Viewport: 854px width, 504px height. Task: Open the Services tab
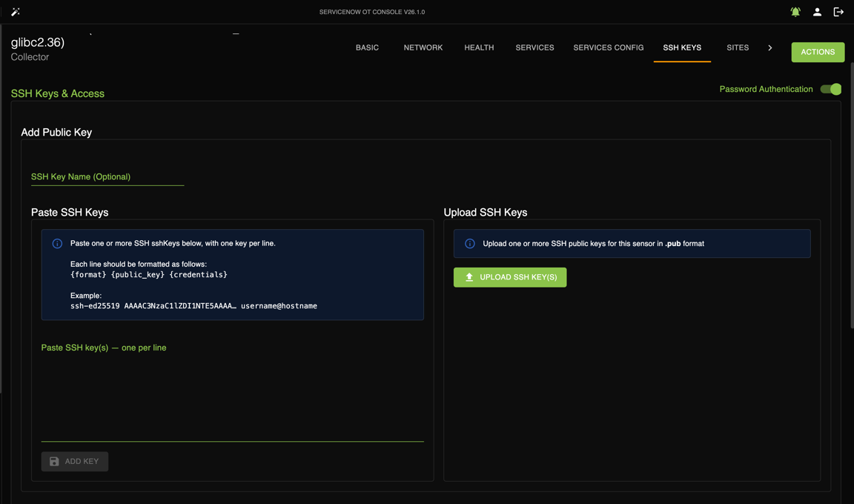coord(534,48)
